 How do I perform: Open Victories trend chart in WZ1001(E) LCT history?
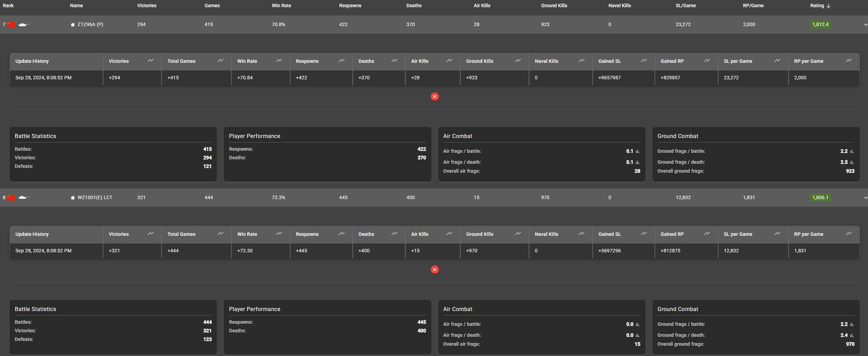pyautogui.click(x=151, y=233)
